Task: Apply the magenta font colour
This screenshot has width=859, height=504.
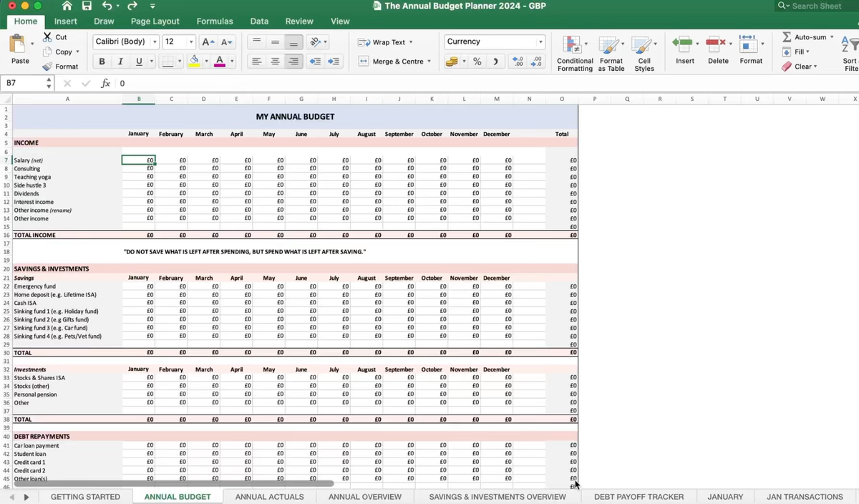Action: [219, 62]
